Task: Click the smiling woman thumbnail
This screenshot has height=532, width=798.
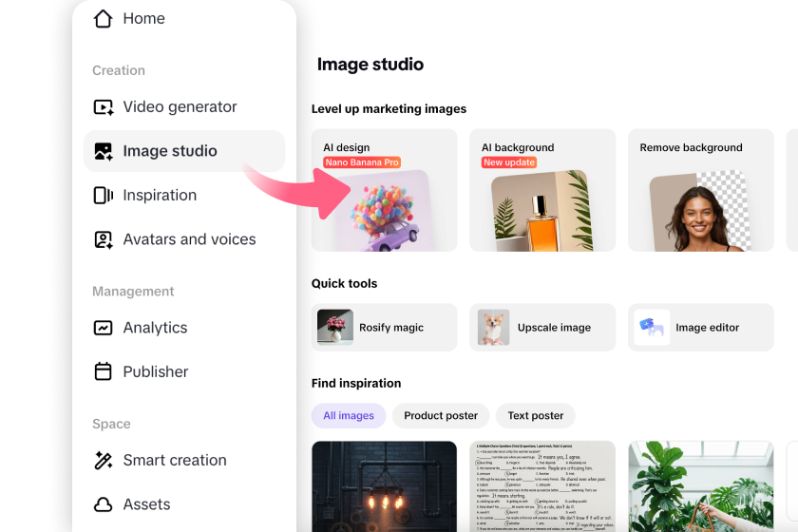Action: pos(700,211)
